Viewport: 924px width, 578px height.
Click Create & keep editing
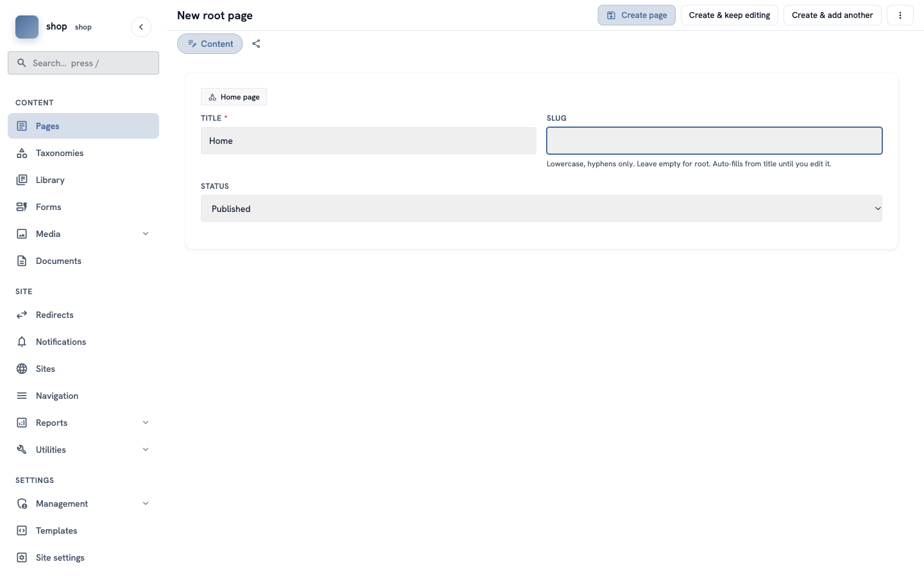pos(730,15)
